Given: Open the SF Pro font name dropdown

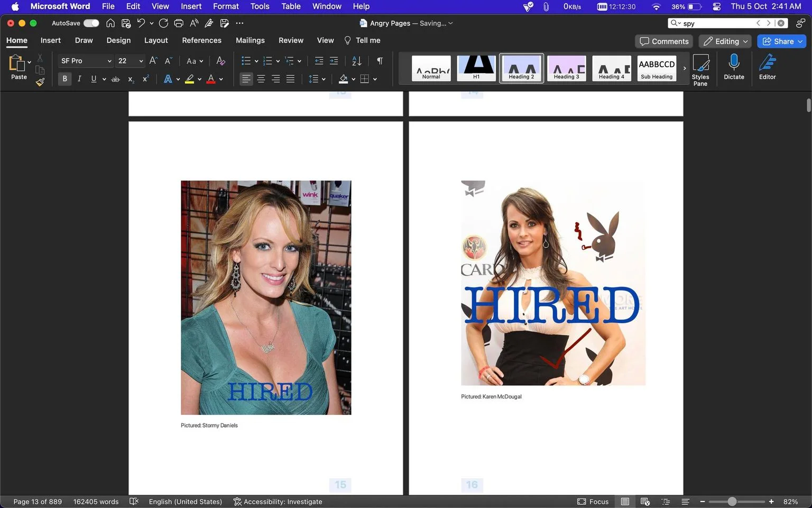Looking at the screenshot, I should tap(109, 61).
